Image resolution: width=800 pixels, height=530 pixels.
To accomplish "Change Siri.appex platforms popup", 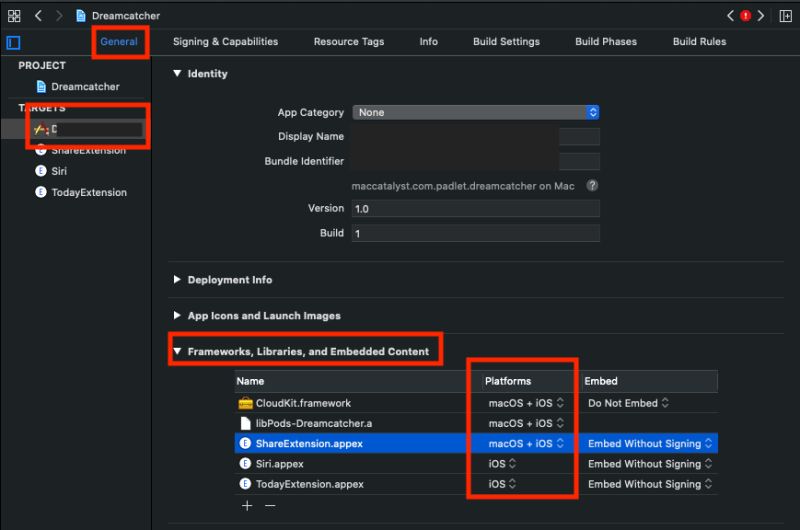I will point(502,464).
